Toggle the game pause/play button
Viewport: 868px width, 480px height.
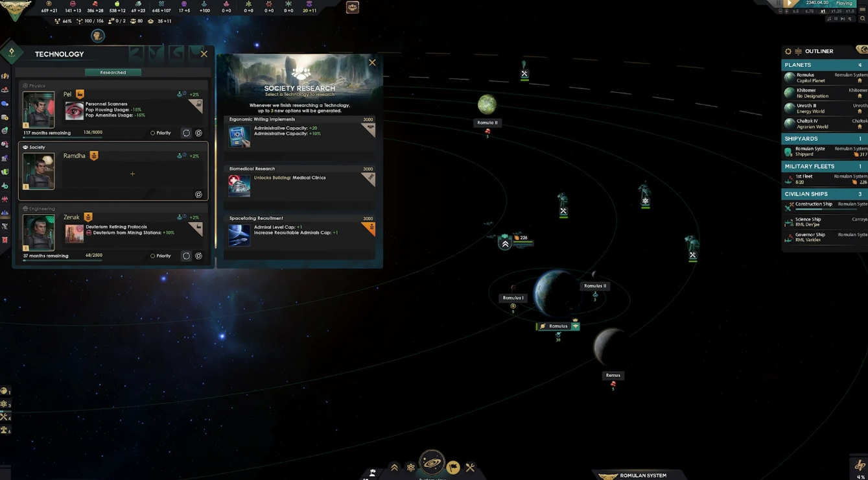click(x=790, y=4)
